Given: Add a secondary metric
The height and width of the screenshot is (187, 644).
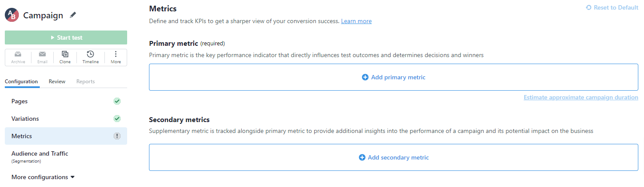Looking at the screenshot, I should (x=394, y=157).
